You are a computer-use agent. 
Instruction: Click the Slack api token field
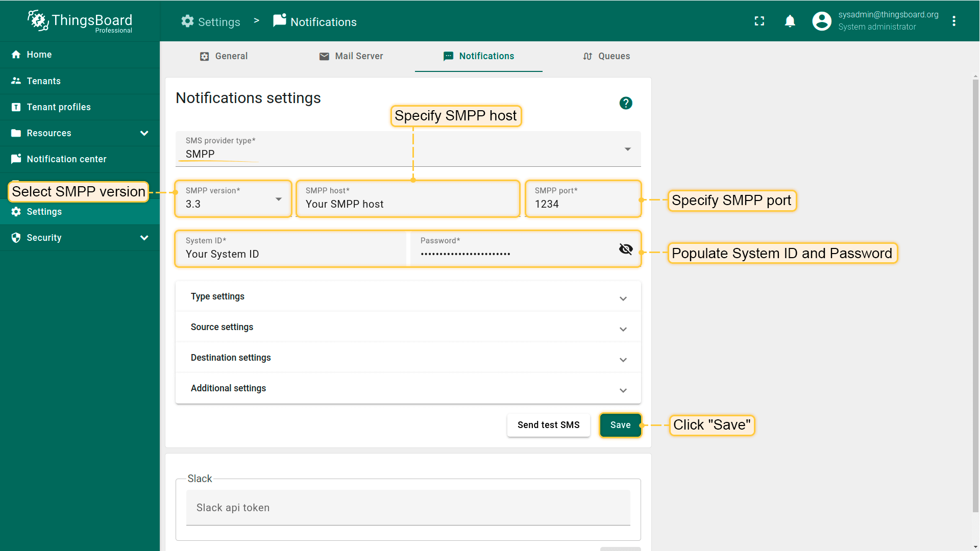407,508
